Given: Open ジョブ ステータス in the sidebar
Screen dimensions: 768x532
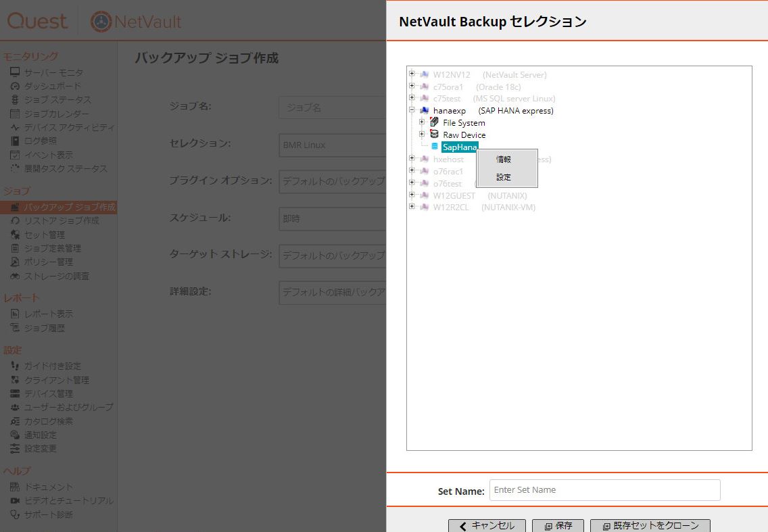Looking at the screenshot, I should click(57, 99).
